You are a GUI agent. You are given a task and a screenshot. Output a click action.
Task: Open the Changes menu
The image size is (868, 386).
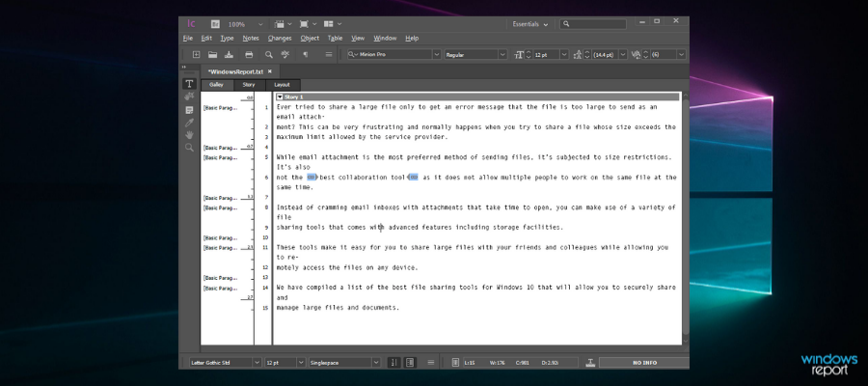click(280, 38)
